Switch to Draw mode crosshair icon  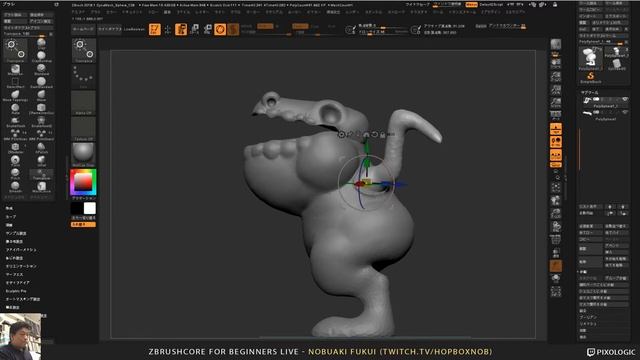pyautogui.click(x=167, y=29)
